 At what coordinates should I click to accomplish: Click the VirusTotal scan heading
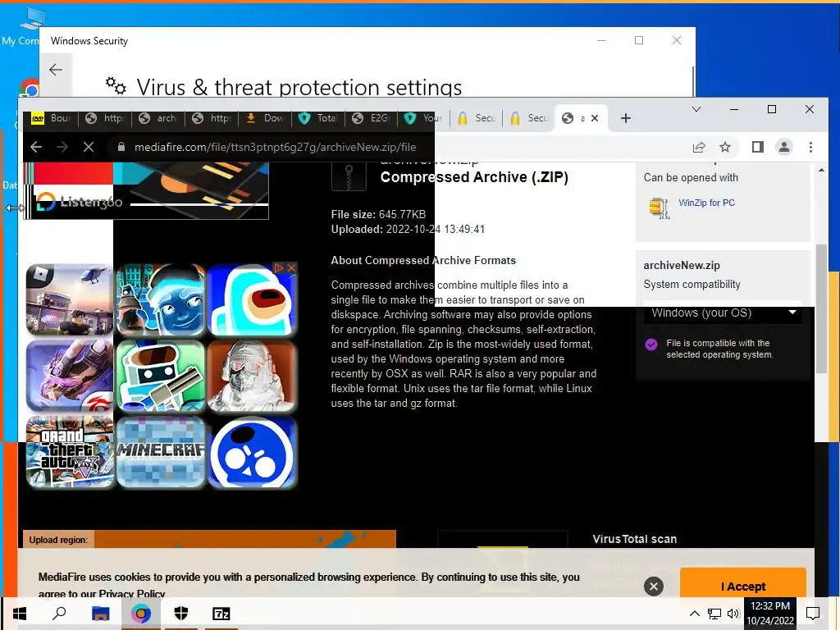(x=634, y=539)
